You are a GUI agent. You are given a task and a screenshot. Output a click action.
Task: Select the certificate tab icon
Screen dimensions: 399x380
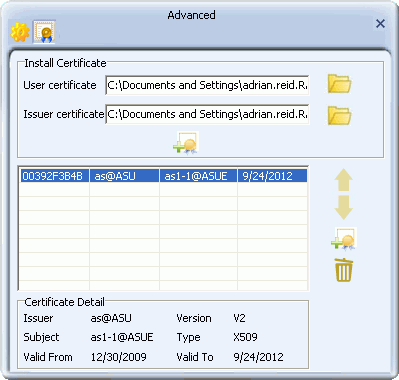point(44,32)
